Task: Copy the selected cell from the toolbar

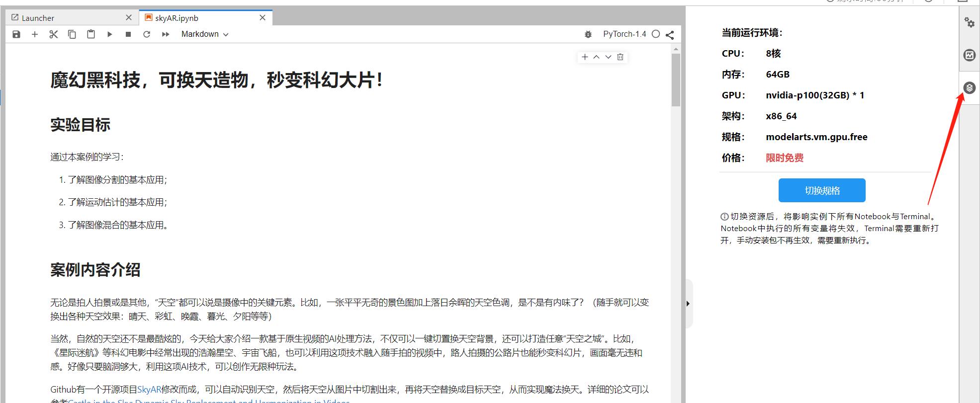Action: tap(72, 34)
